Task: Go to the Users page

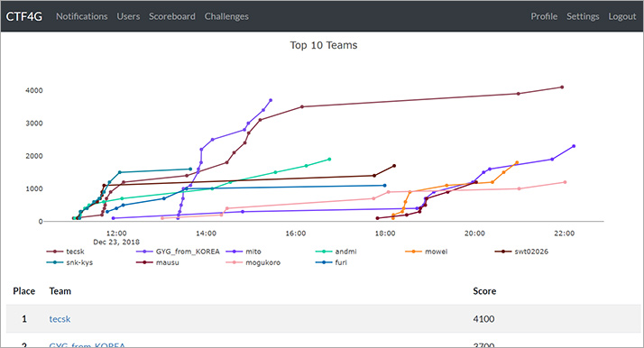Action: tap(128, 16)
